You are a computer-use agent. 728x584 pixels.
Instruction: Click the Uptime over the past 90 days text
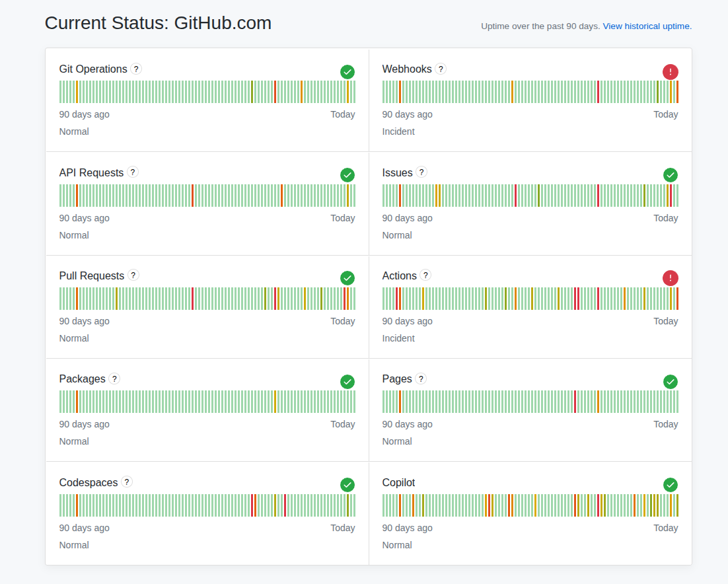540,26
